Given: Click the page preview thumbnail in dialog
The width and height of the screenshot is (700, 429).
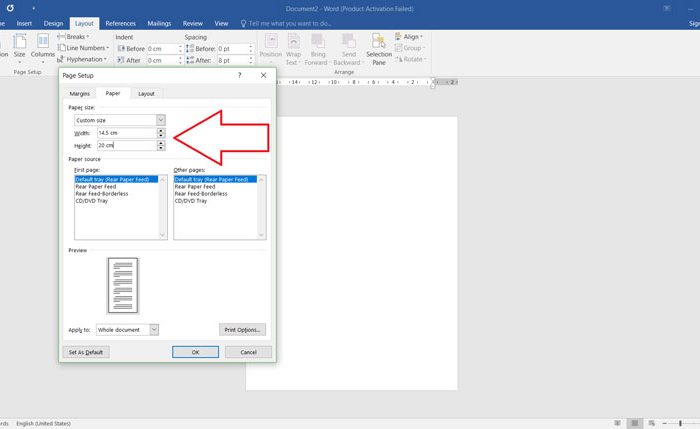Looking at the screenshot, I should tap(123, 286).
